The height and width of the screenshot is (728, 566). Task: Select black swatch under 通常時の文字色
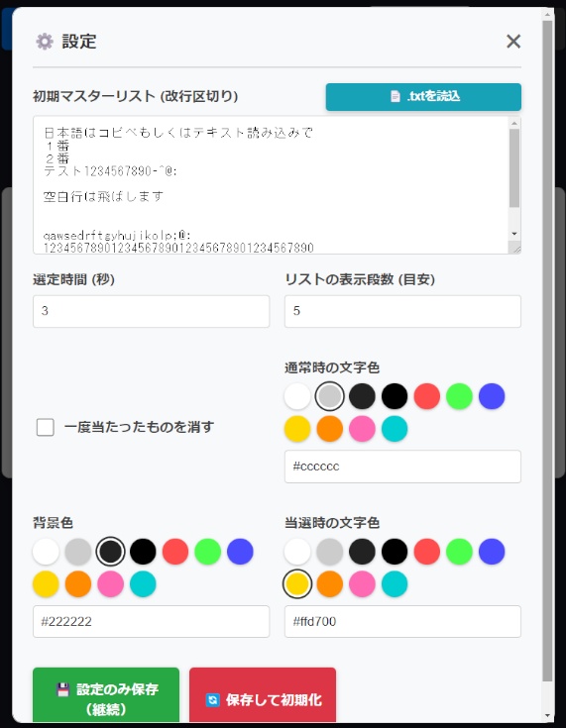395,396
